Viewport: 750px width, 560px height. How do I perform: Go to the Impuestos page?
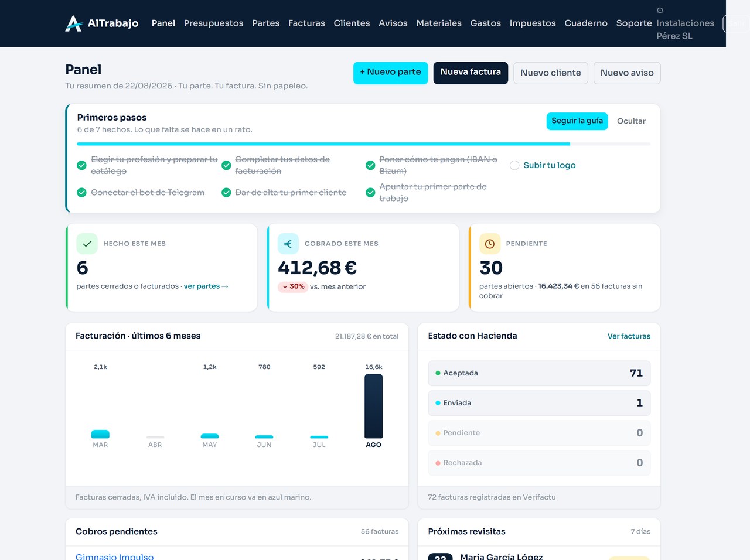533,23
